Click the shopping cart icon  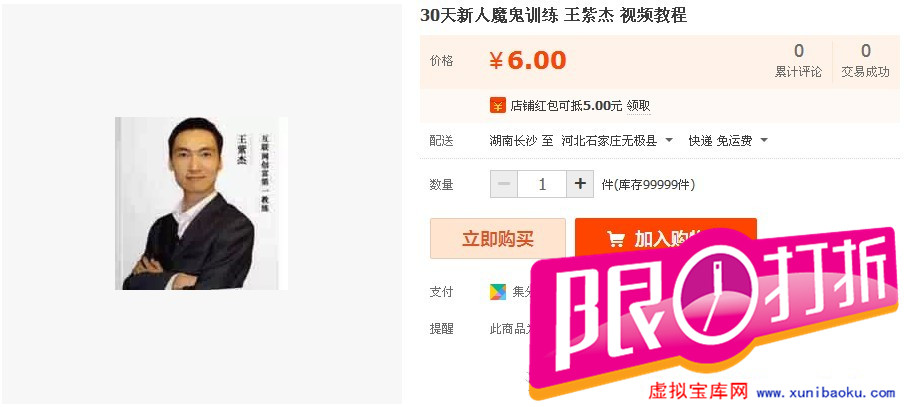[616, 239]
